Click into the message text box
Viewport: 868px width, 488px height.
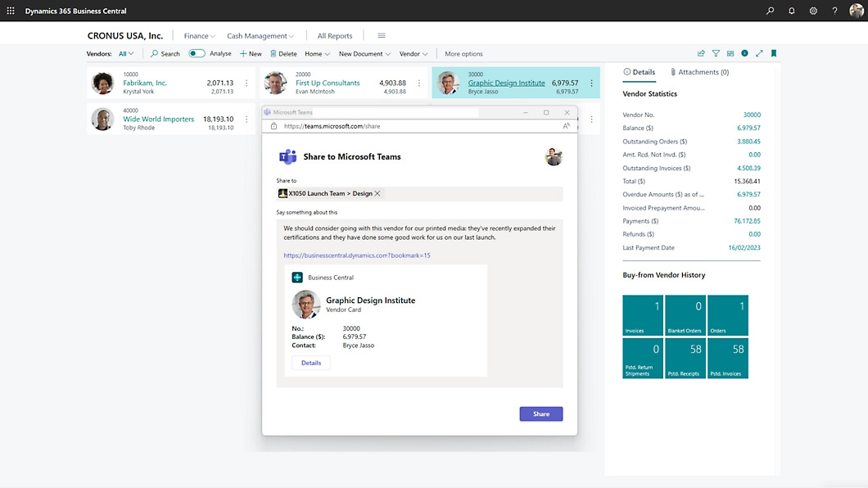(419, 232)
